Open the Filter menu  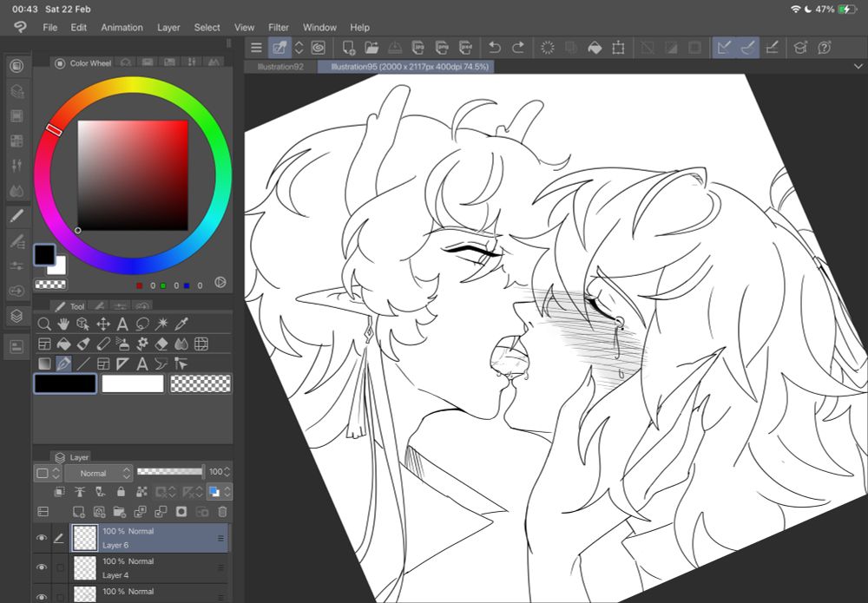[x=279, y=27]
